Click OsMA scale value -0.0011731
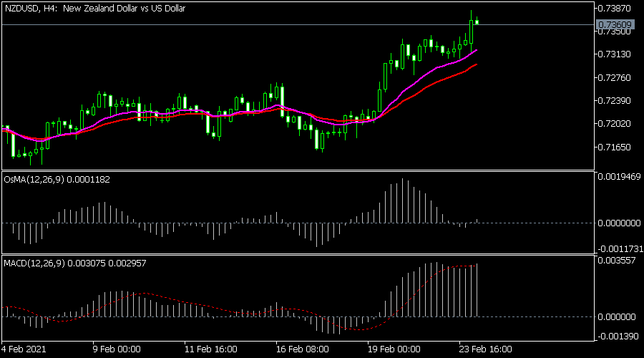The height and width of the screenshot is (358, 644). tap(620, 249)
